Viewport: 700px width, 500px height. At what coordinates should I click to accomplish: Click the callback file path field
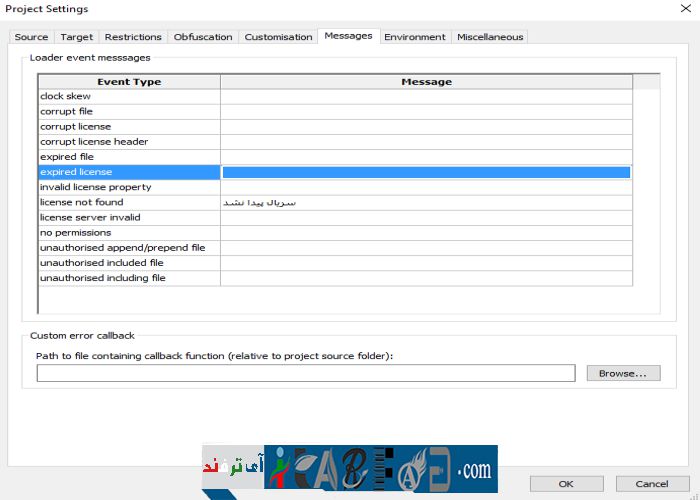tap(305, 373)
